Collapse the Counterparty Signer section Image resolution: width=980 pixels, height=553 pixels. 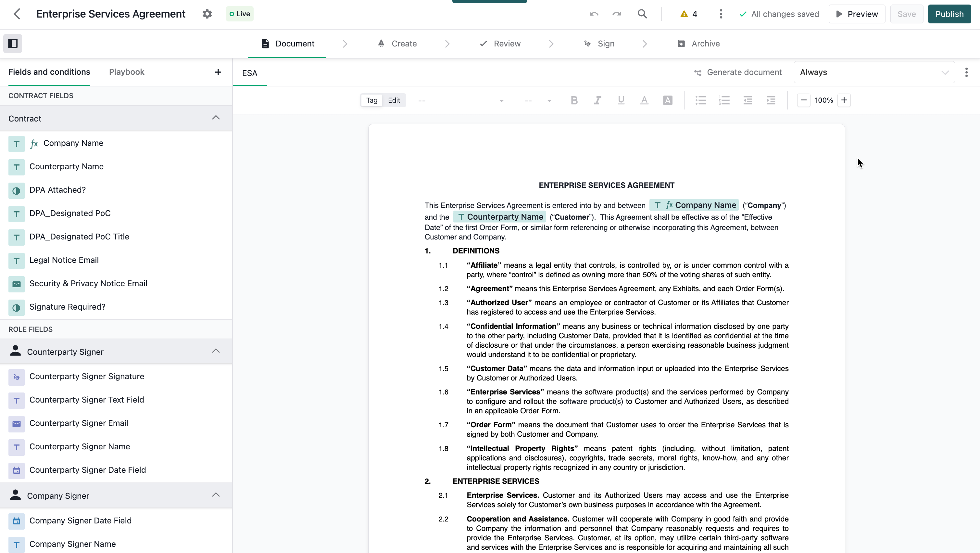tap(216, 351)
